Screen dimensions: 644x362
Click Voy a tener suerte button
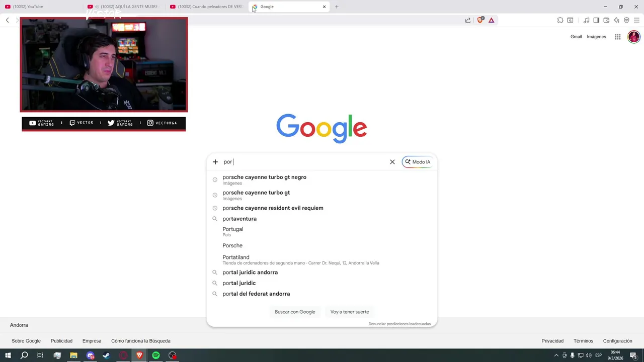pos(350,312)
